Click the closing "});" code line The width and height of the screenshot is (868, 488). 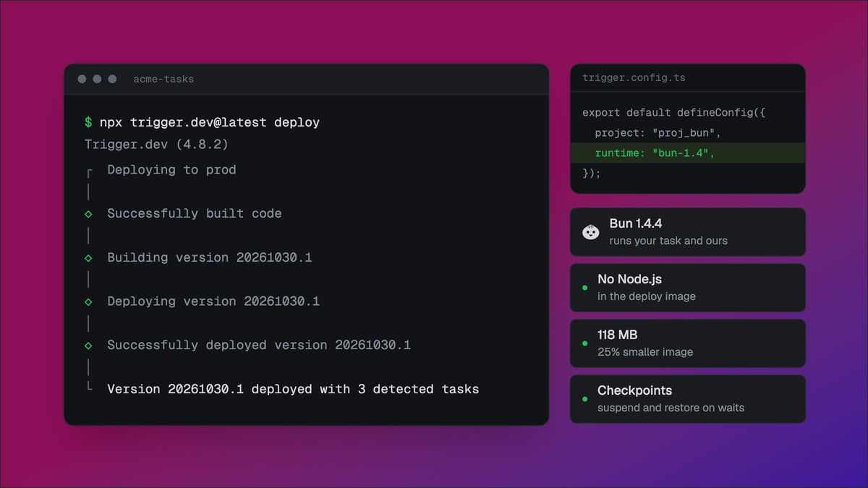click(x=592, y=174)
